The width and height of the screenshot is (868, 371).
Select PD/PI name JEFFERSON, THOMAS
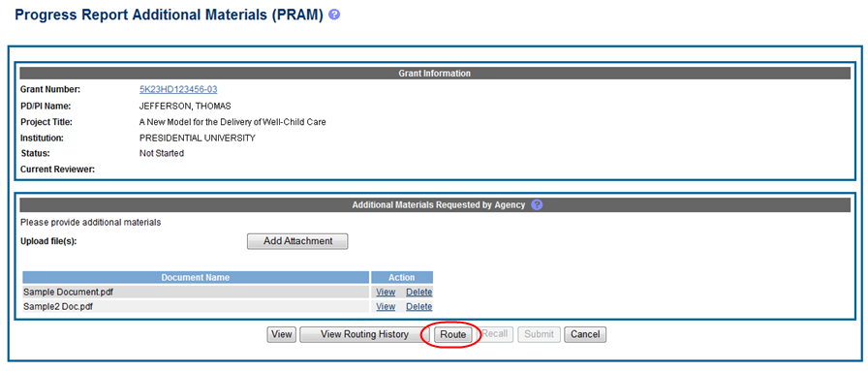coord(185,107)
